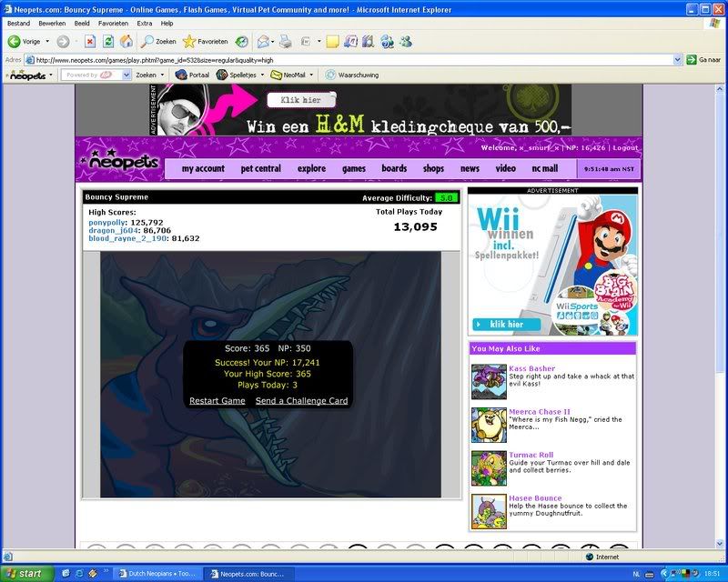Click the forward arrow button in toolbar

63,42
